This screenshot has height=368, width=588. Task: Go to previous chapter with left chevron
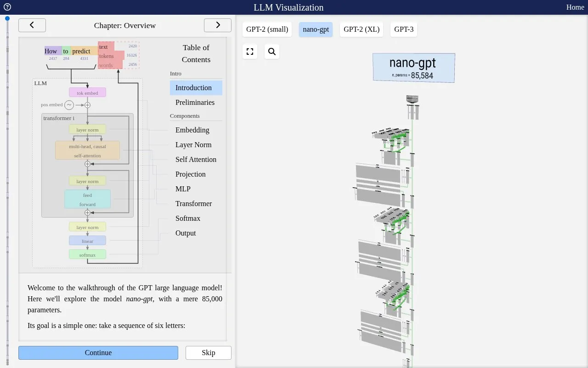[x=32, y=25]
